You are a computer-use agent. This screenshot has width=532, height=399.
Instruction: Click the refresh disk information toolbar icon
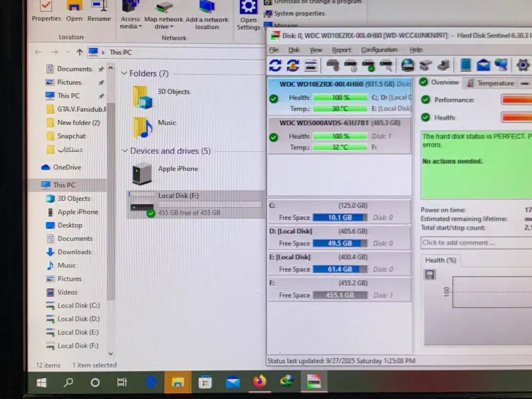point(275,65)
